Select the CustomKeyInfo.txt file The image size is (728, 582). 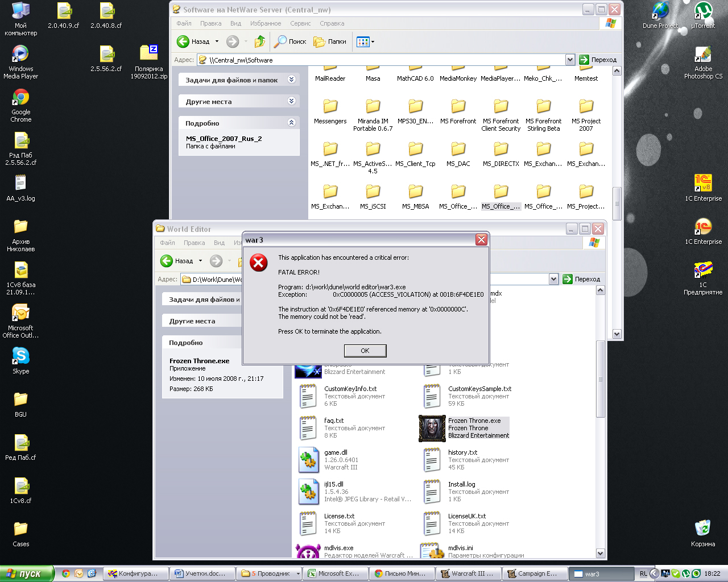342,396
